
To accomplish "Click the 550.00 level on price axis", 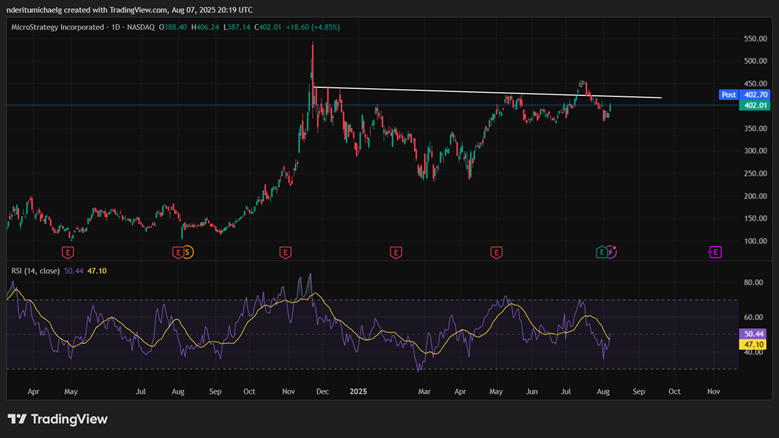I will point(755,38).
